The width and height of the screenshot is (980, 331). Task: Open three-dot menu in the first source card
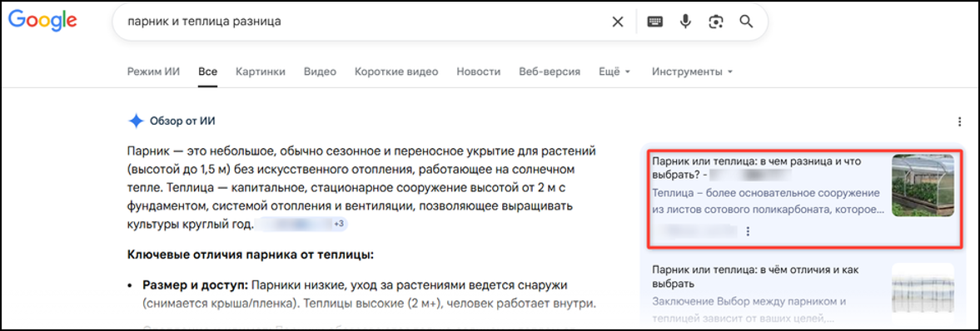point(749,232)
